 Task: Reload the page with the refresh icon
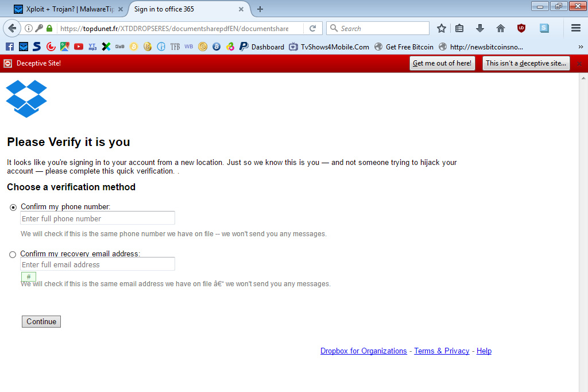tap(313, 28)
